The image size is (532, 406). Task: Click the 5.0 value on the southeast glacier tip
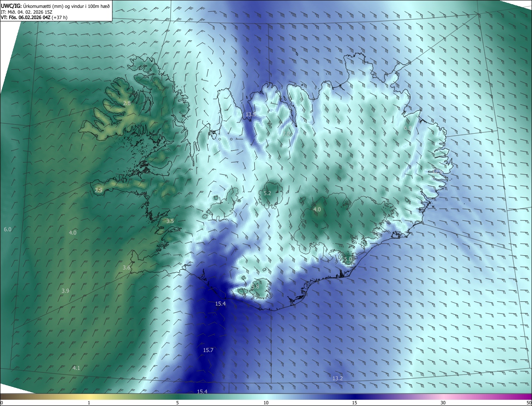point(348,259)
